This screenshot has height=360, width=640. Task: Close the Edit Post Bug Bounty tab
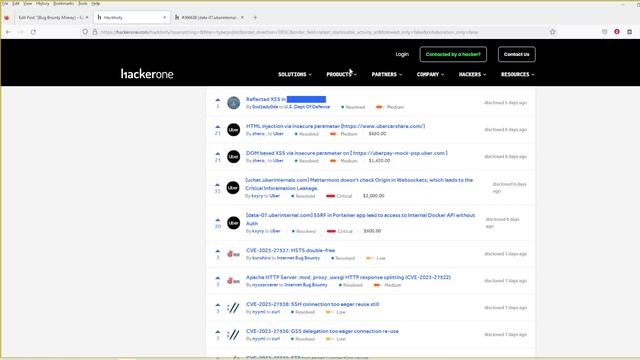click(x=87, y=18)
